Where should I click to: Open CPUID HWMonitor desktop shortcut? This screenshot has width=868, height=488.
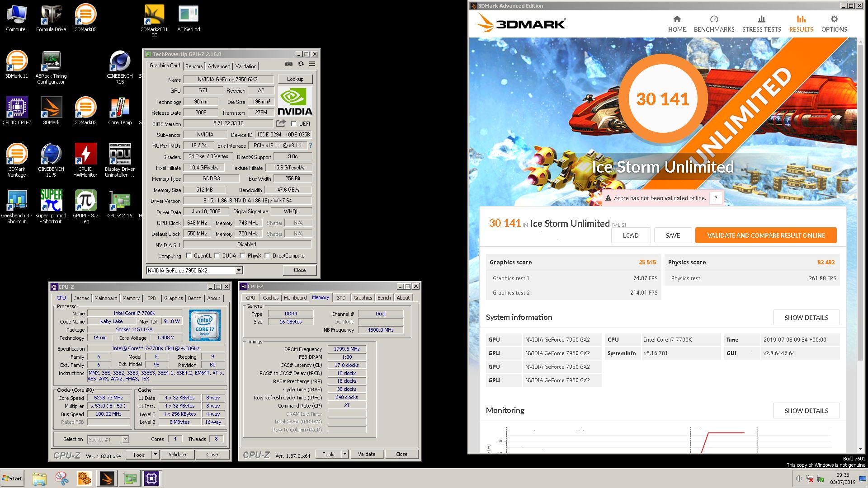click(x=85, y=160)
